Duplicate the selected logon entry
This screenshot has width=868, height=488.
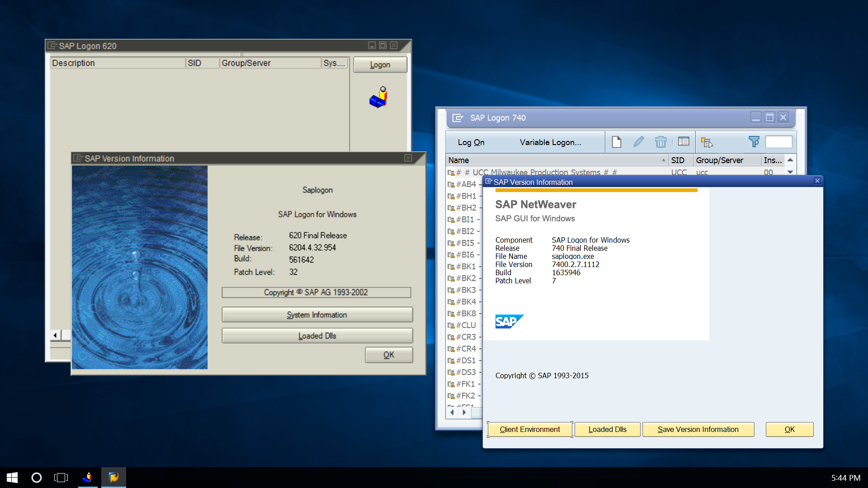pyautogui.click(x=707, y=142)
